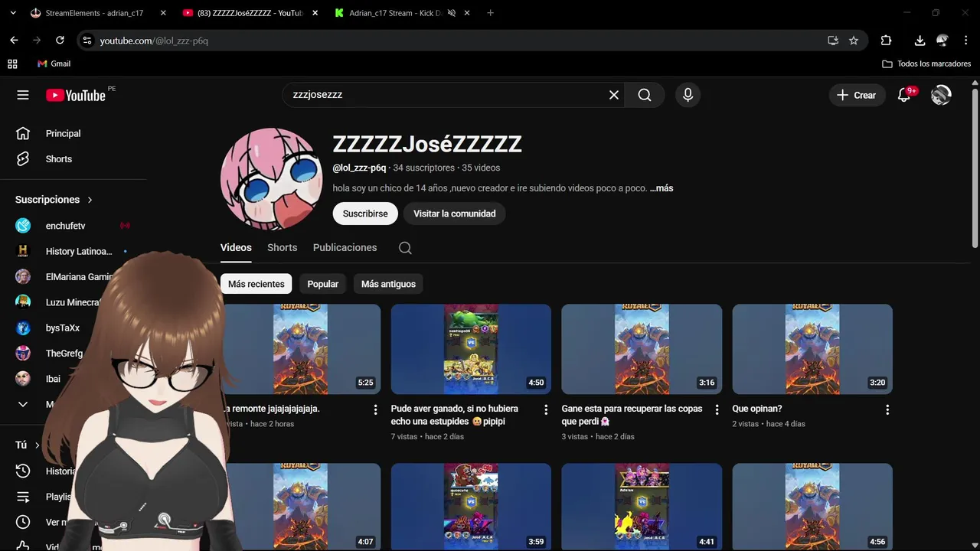
Task: Filter videos by Popular chip
Action: pyautogui.click(x=322, y=284)
